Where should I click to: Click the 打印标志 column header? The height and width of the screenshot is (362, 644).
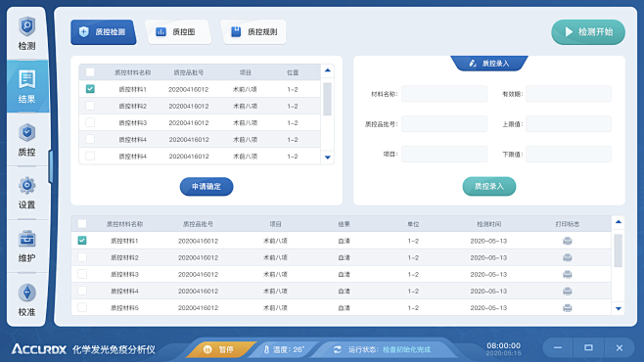tap(568, 224)
